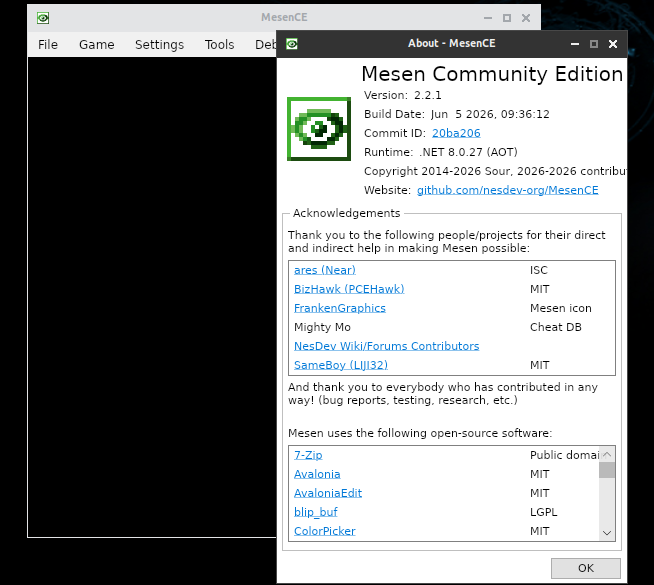Open the 7-Zip link

coord(308,455)
